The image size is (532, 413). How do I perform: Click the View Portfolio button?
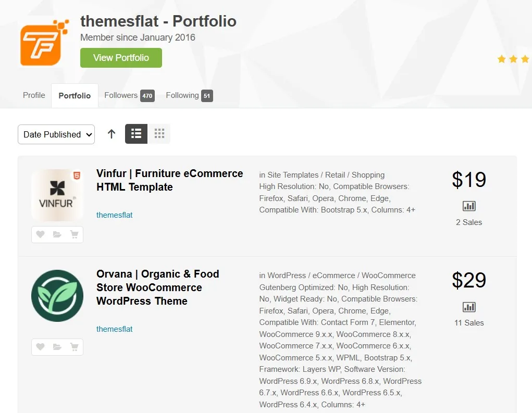(x=121, y=58)
